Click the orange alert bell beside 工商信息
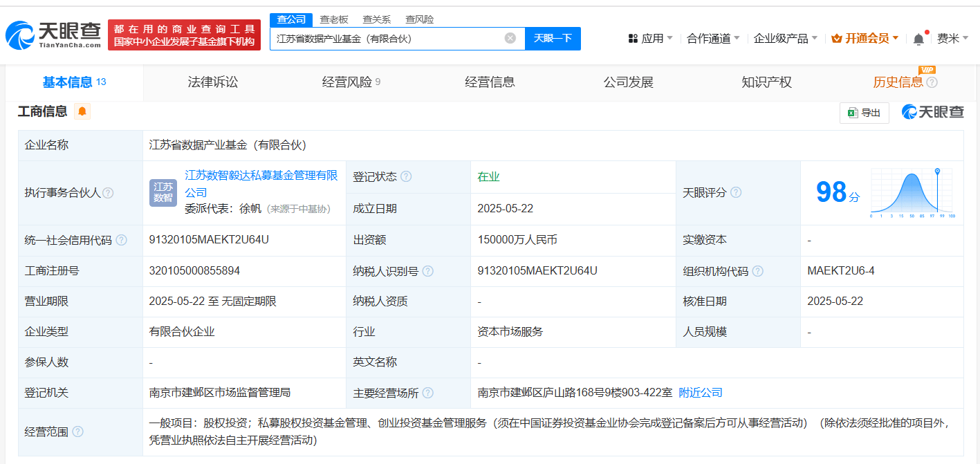Viewport: 980px width, 464px height. click(82, 111)
